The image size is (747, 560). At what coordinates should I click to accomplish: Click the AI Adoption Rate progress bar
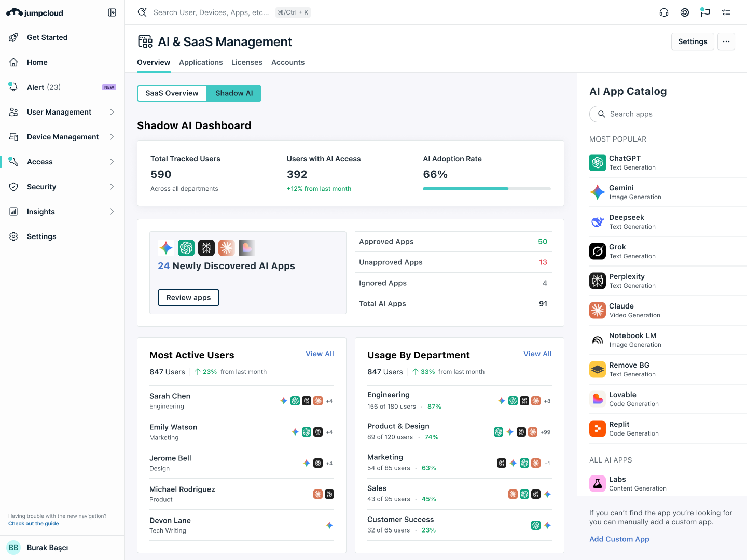click(487, 189)
